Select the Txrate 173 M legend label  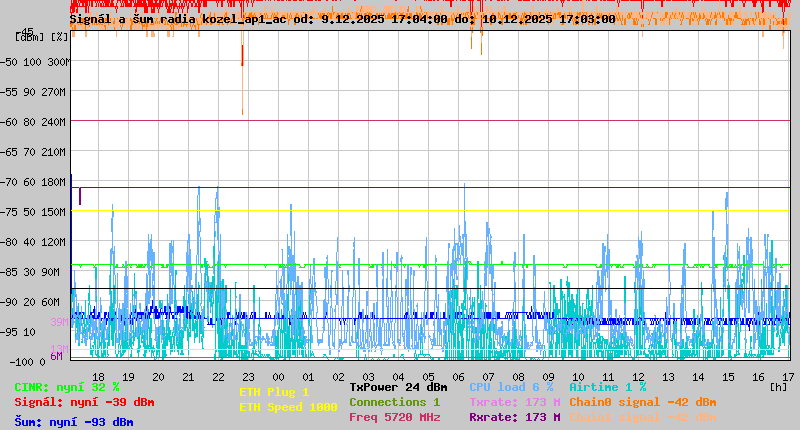coord(514,402)
